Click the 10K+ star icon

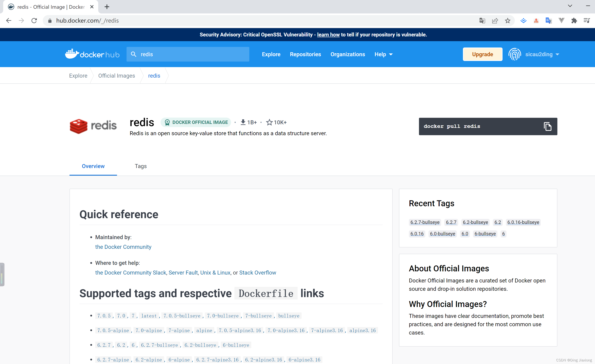pos(269,122)
